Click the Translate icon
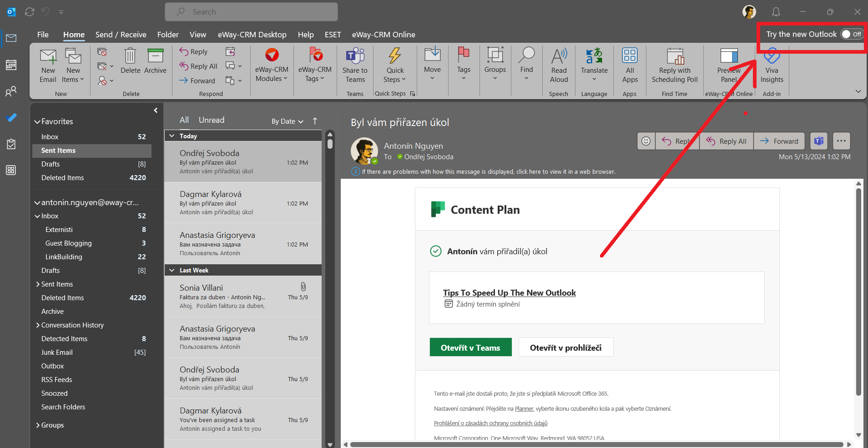The image size is (868, 448). coord(594,55)
